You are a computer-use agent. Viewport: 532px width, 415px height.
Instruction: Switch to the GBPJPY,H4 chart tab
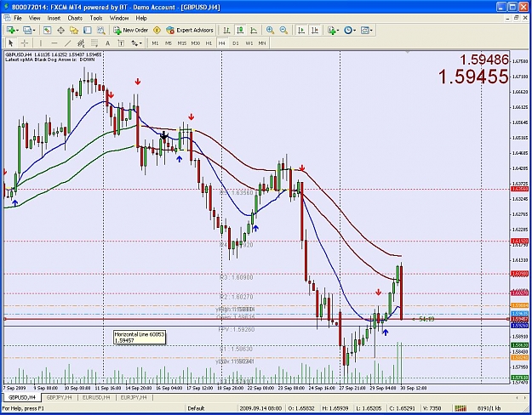click(59, 397)
